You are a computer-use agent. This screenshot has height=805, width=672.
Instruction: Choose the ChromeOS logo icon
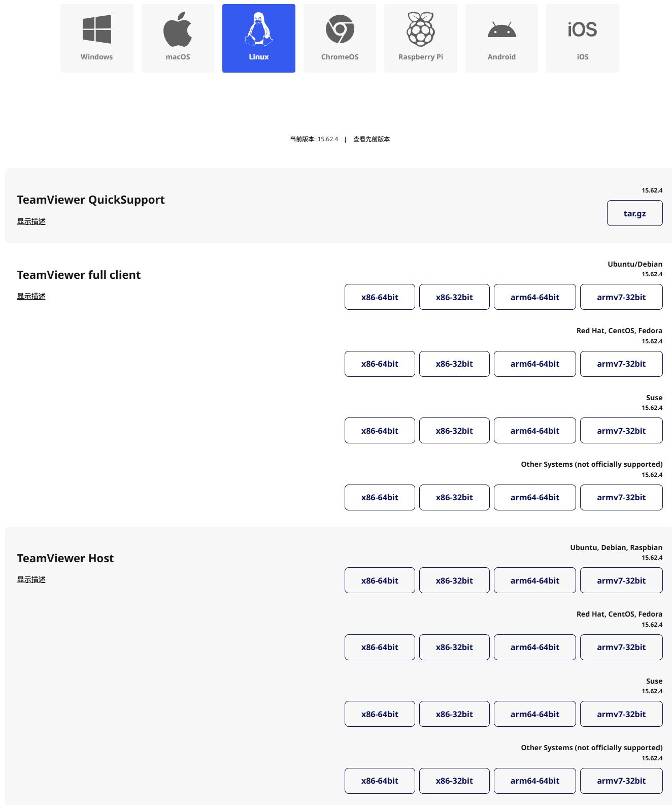pyautogui.click(x=340, y=29)
